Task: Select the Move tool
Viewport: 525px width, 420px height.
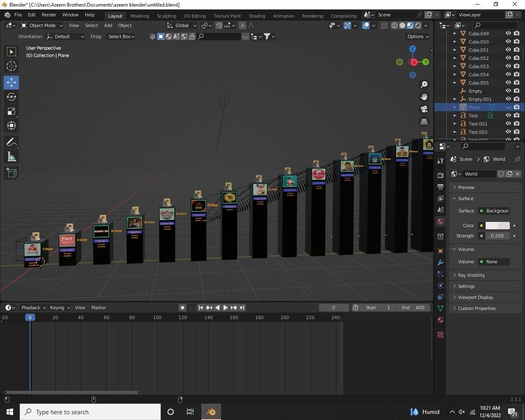Action: pos(11,82)
